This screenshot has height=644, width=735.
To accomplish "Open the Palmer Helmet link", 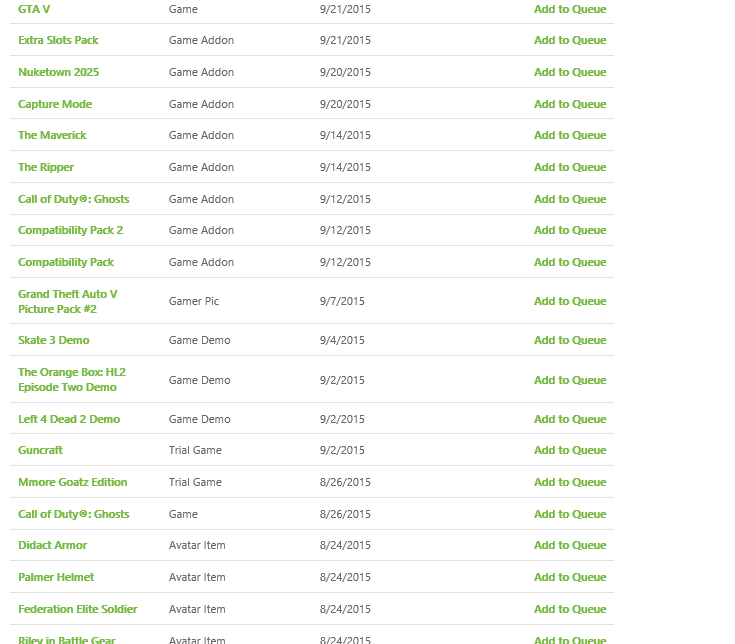I will click(x=56, y=577).
